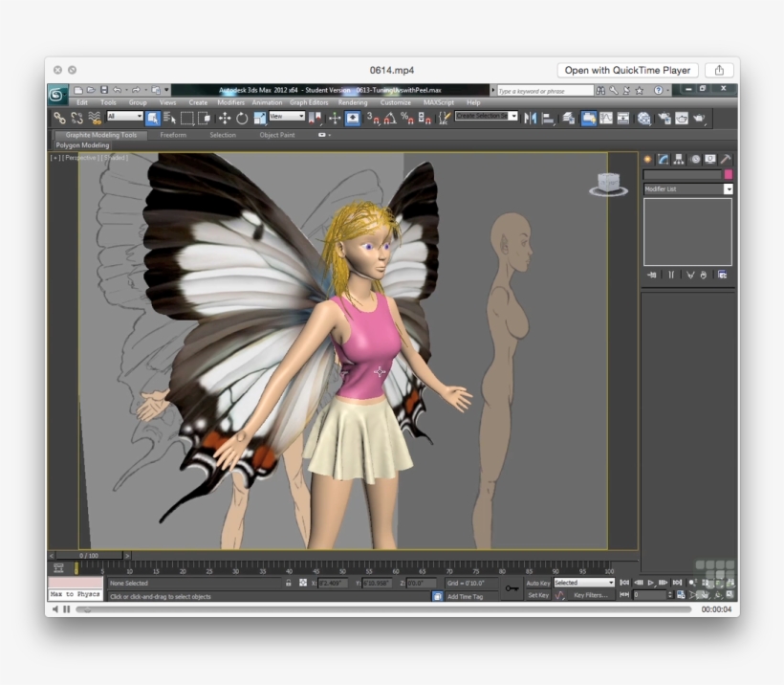
Task: Enable Set Key mode
Action: (538, 595)
